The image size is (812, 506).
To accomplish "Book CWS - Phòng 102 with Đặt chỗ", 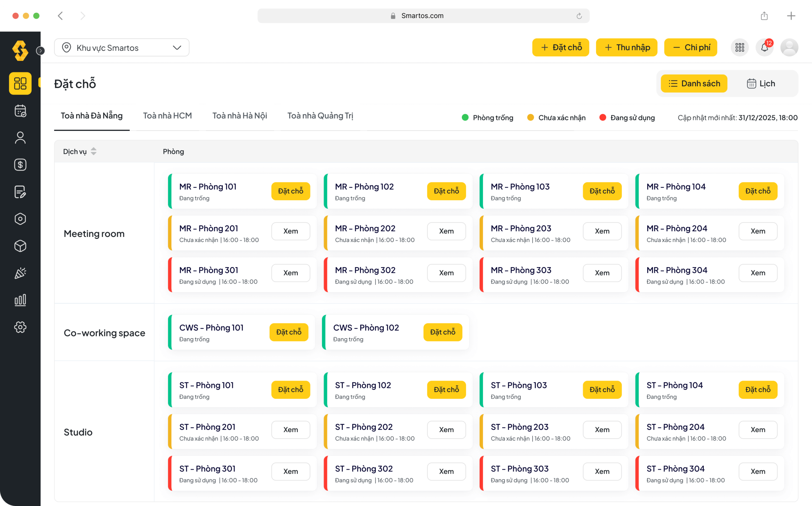I will coord(443,332).
